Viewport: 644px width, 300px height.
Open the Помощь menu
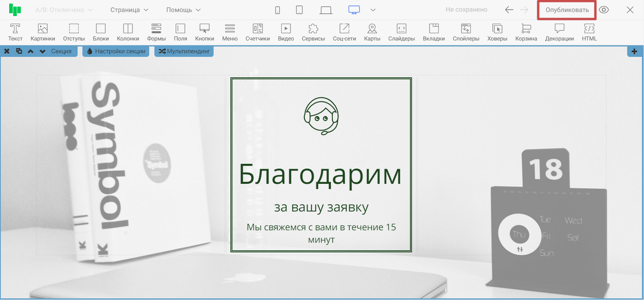pos(183,10)
